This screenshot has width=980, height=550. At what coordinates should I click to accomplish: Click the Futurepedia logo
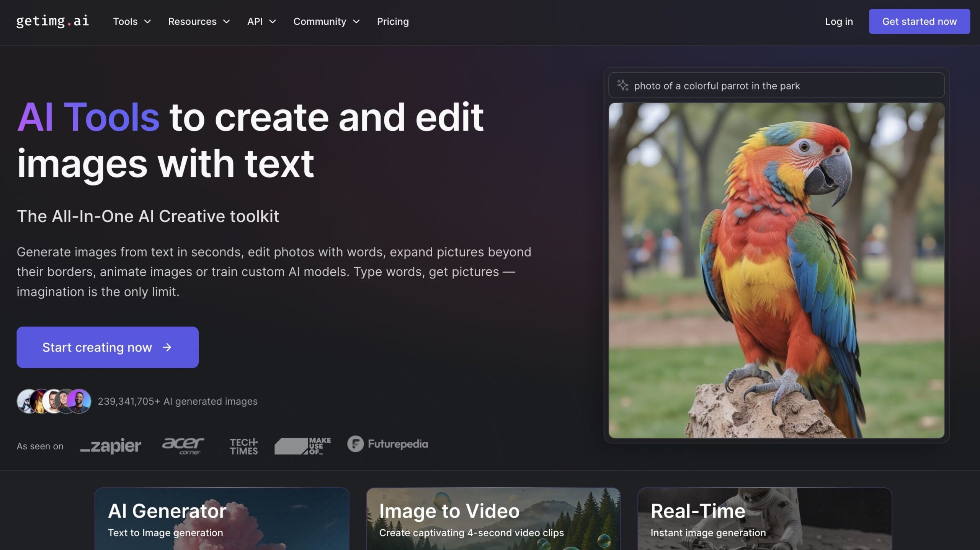[387, 444]
